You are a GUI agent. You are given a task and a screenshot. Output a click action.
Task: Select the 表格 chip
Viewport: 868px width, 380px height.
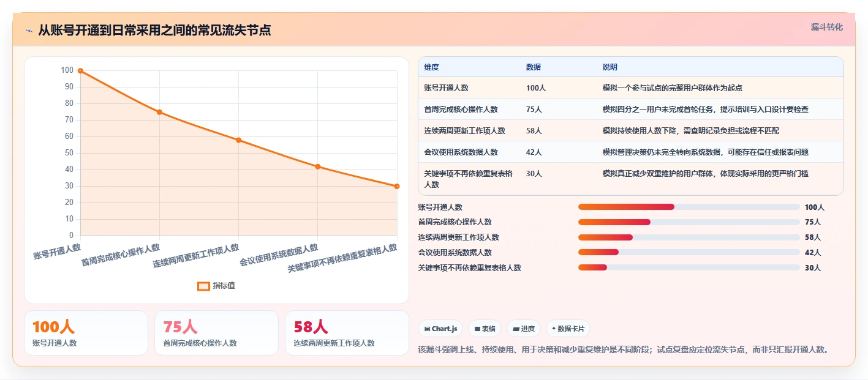point(485,329)
